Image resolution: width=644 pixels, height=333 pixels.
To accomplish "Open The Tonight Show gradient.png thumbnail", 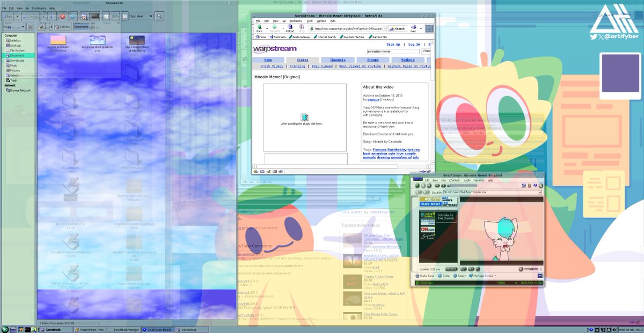I will tap(137, 41).
